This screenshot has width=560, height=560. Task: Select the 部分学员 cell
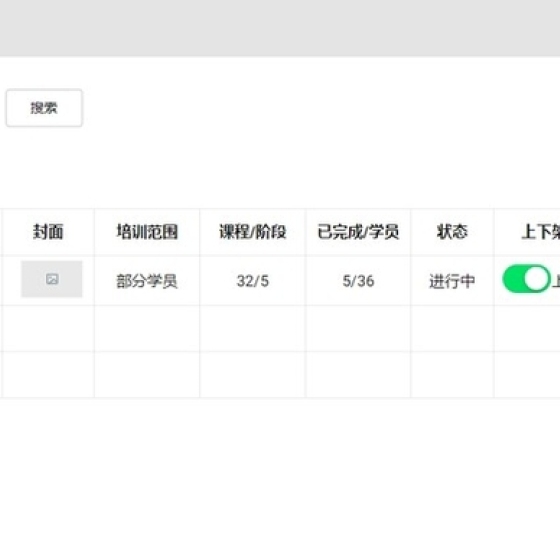(x=147, y=281)
